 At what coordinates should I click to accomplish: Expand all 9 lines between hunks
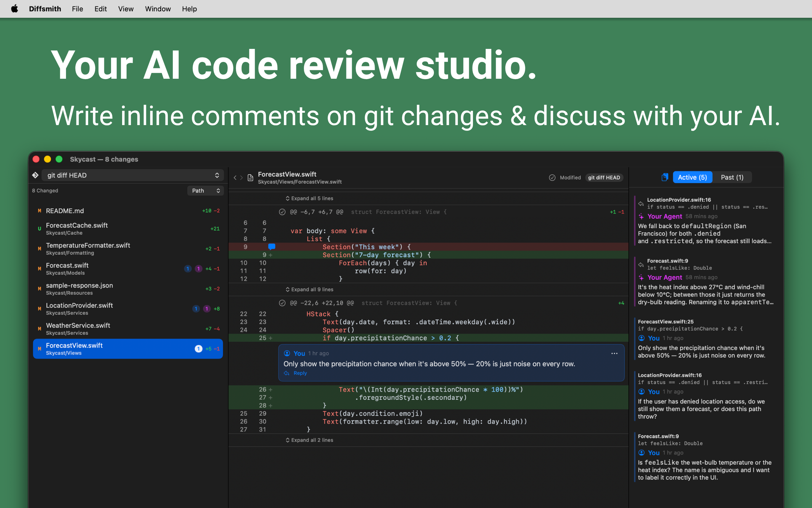(309, 289)
